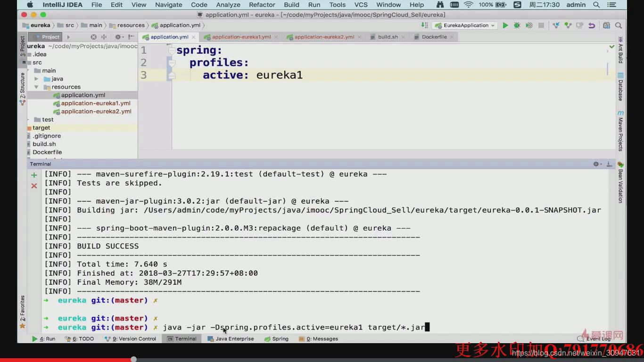Switch to the Dockerfile editor tab
Viewport: 644px width, 362px height.
pos(434,37)
